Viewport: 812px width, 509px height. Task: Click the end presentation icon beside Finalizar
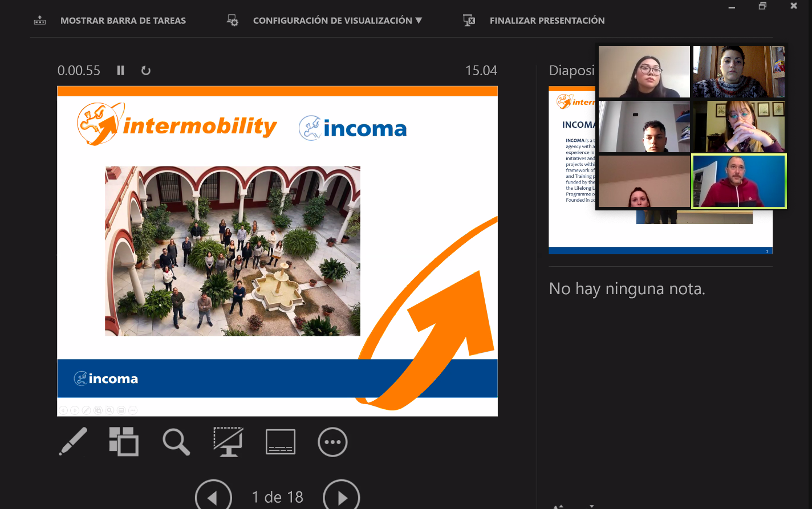pos(469,21)
